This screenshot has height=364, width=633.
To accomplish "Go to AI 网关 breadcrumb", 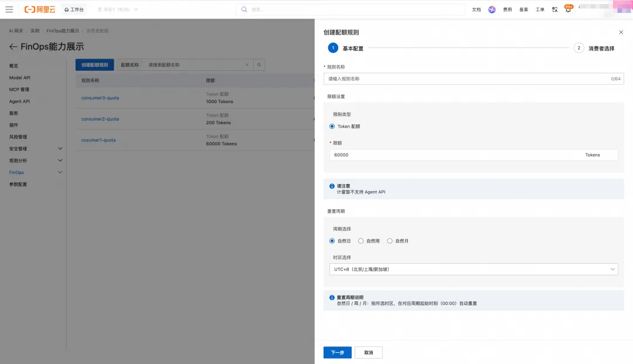I will click(16, 30).
